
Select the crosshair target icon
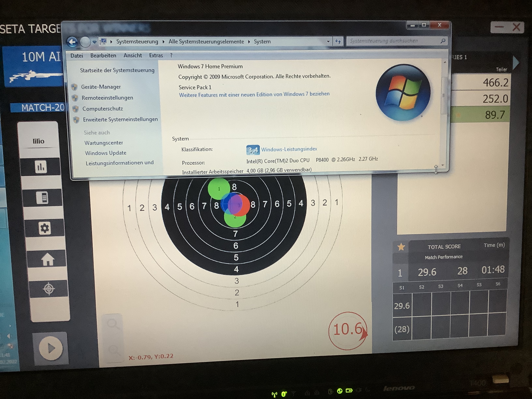tap(49, 289)
